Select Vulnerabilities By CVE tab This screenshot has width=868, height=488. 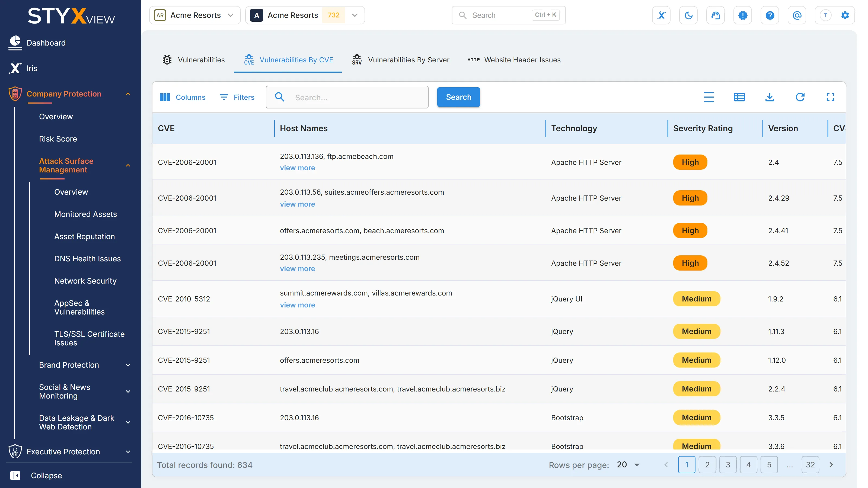point(288,60)
